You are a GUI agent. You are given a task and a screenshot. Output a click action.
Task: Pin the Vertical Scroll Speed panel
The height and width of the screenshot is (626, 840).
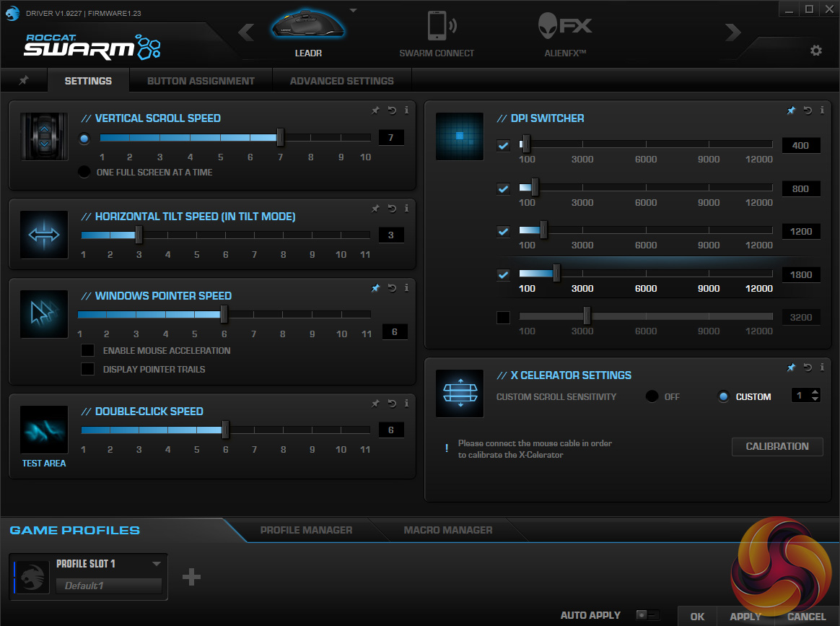coord(375,110)
